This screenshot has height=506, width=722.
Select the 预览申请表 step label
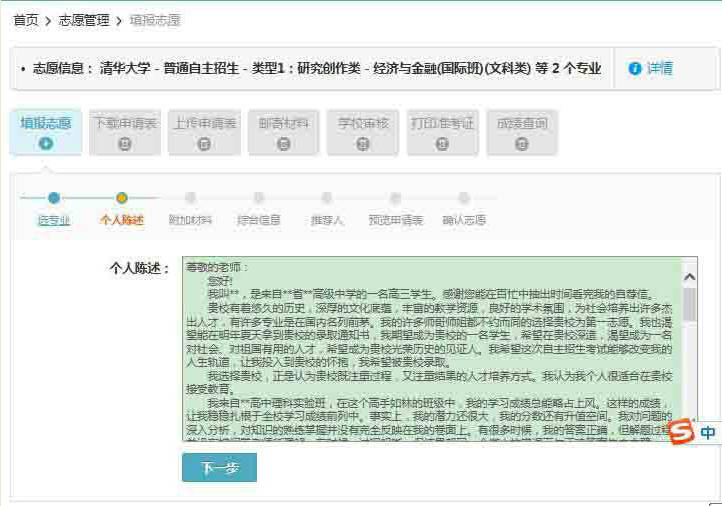(396, 220)
